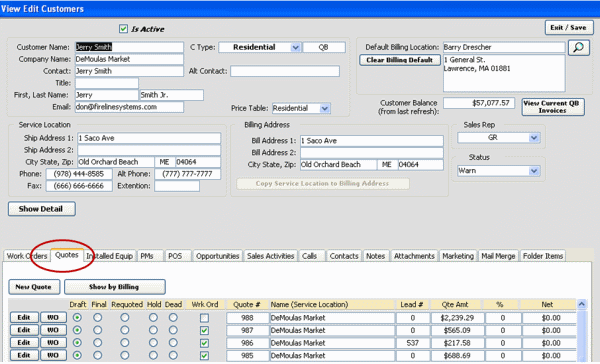600x364 pixels.
Task: Select Final radio for quote 988
Action: coord(98,318)
